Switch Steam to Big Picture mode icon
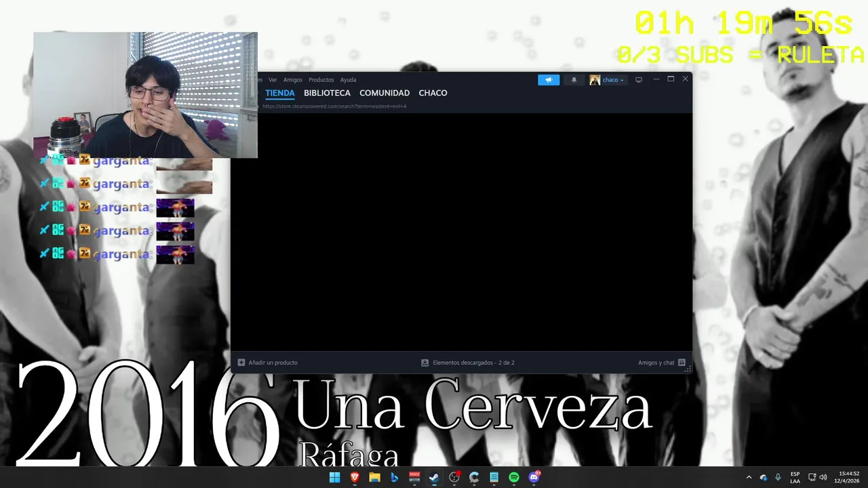 click(638, 80)
